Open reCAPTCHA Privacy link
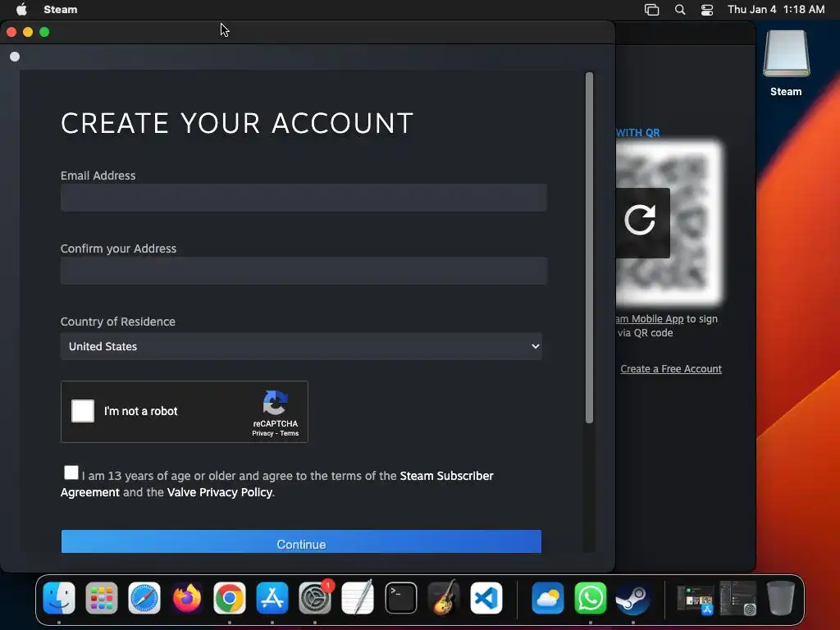The width and height of the screenshot is (840, 630). coord(262,433)
